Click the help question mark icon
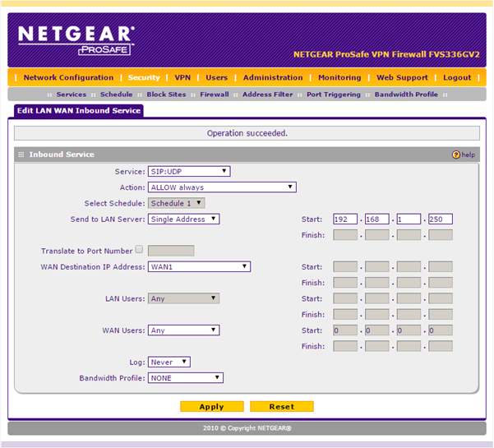This screenshot has width=494, height=448. pyautogui.click(x=456, y=155)
